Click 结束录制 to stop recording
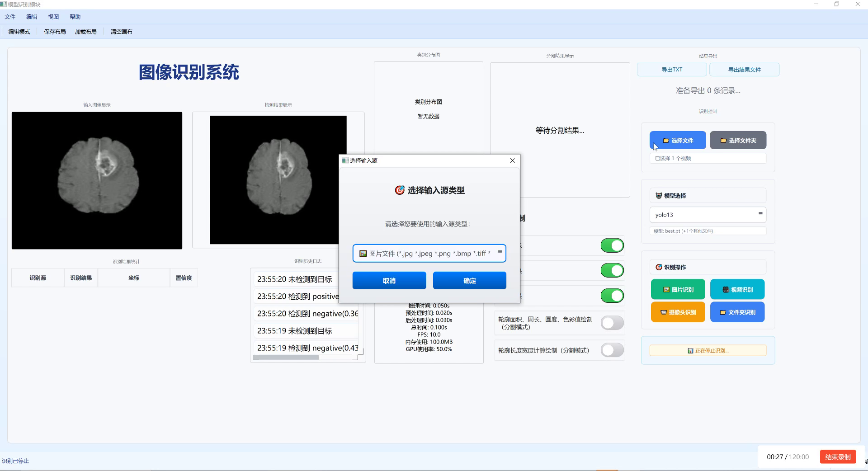Screen dimensions: 868x471 pyautogui.click(x=838, y=457)
